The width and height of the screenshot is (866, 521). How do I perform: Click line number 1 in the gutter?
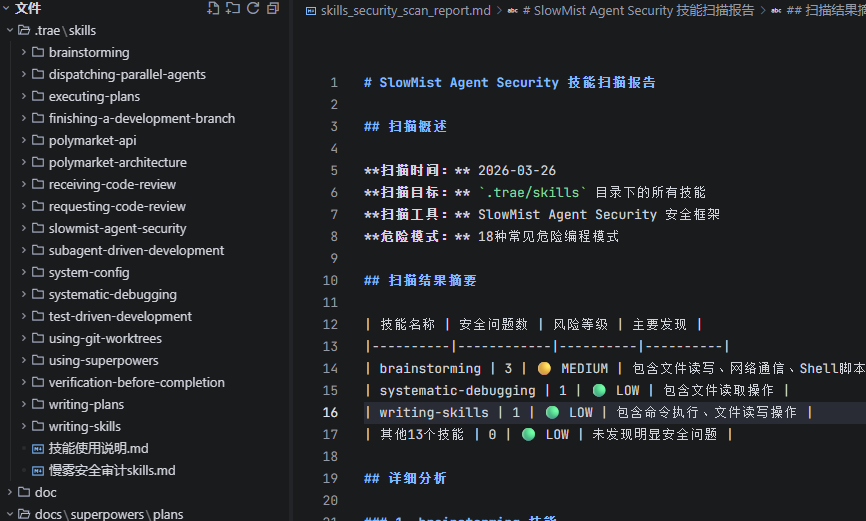(334, 83)
